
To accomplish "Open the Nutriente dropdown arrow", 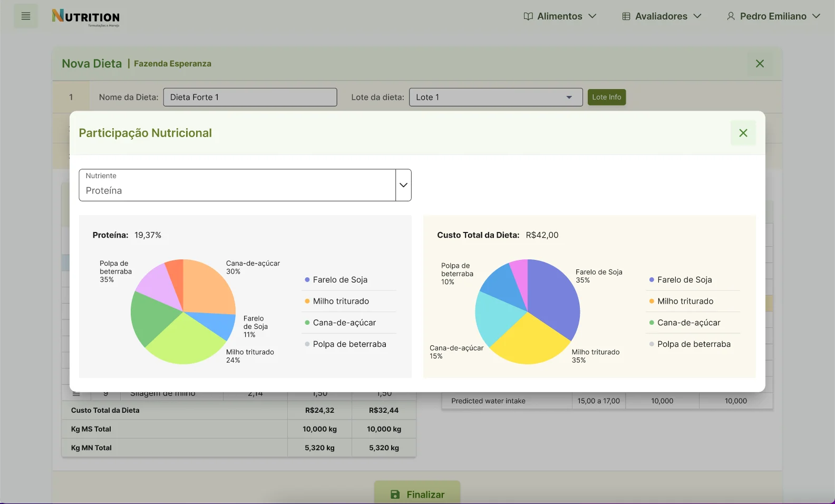I will 403,185.
